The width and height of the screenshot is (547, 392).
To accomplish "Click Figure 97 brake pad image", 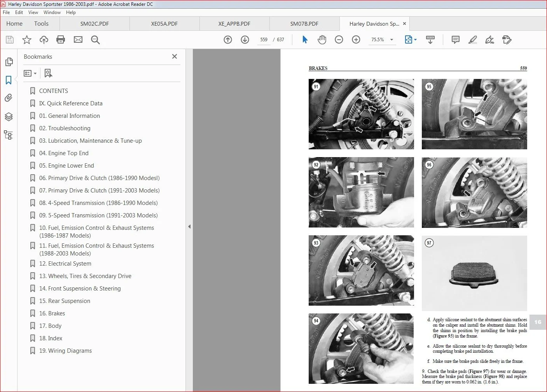I will pos(474,273).
